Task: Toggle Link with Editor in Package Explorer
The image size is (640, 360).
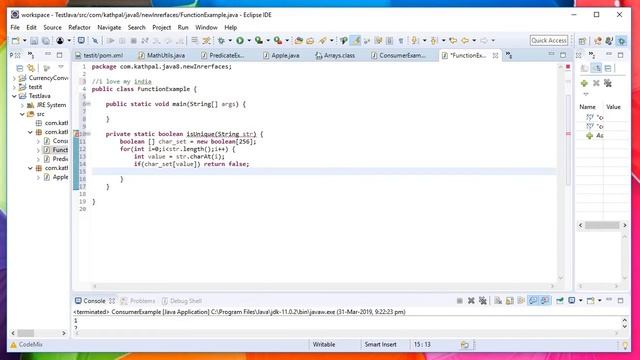Action: 31,67
